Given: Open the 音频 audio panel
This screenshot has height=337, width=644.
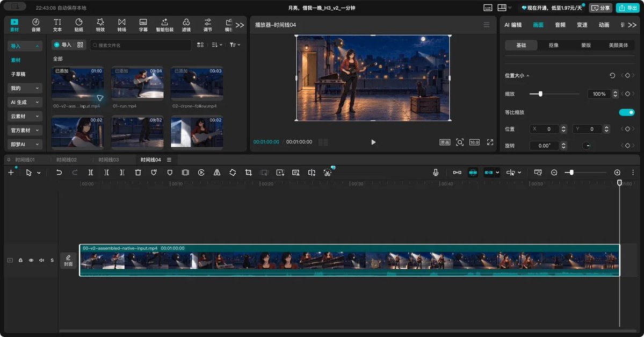Looking at the screenshot, I should pos(36,25).
